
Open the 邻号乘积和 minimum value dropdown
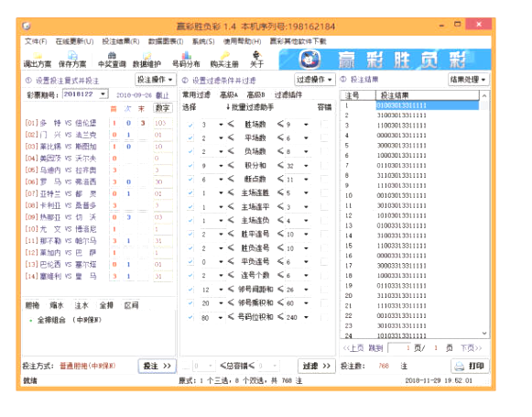click(x=221, y=303)
